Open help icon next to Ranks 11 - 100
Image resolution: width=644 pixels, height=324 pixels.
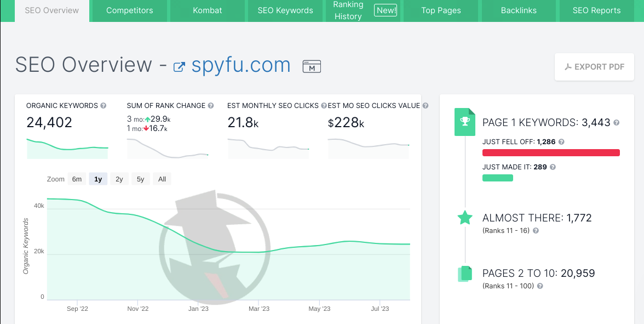tap(540, 286)
